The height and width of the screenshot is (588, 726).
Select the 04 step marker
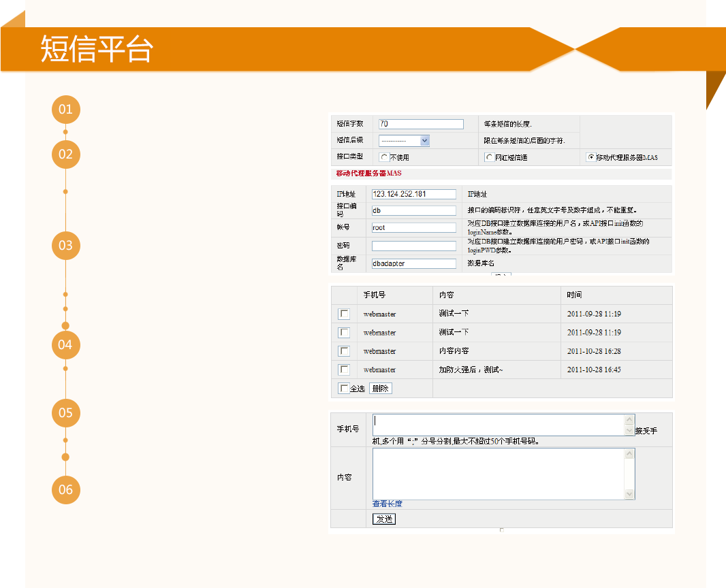(x=65, y=344)
